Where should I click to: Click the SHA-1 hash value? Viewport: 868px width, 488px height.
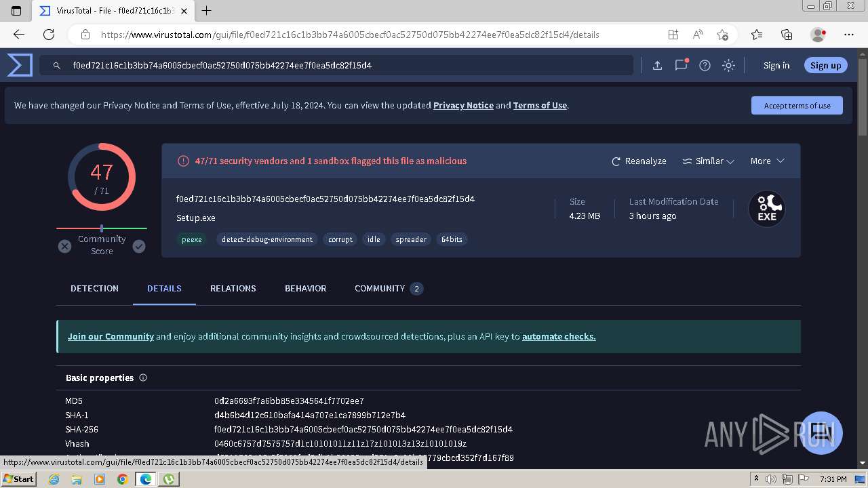[x=309, y=415]
